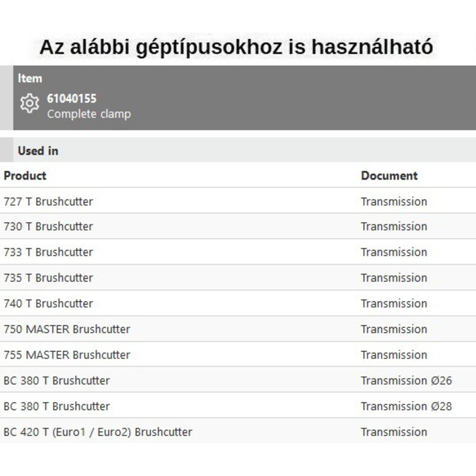Screen dimensions: 476x476
Task: Select the 733 T Brushcutter row
Action: click(48, 252)
